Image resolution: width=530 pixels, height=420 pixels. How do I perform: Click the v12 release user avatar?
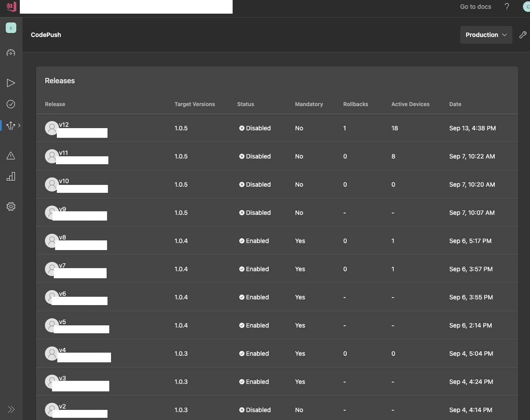click(52, 128)
